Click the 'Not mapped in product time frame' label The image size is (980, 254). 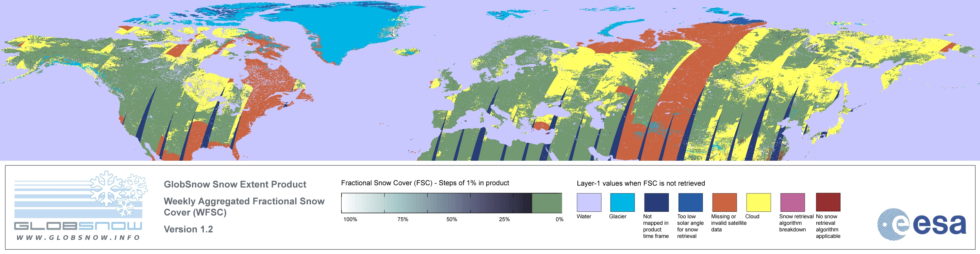click(656, 226)
